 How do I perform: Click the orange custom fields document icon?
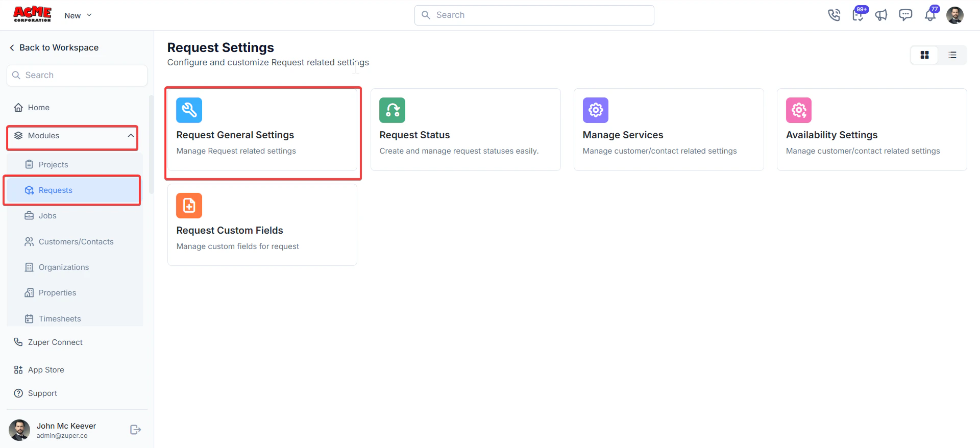tap(189, 206)
